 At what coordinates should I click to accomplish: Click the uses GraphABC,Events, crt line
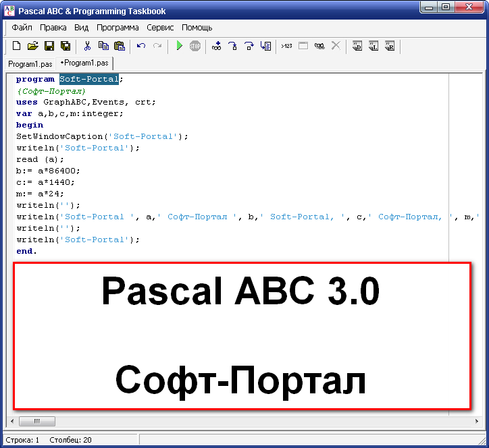click(x=86, y=102)
